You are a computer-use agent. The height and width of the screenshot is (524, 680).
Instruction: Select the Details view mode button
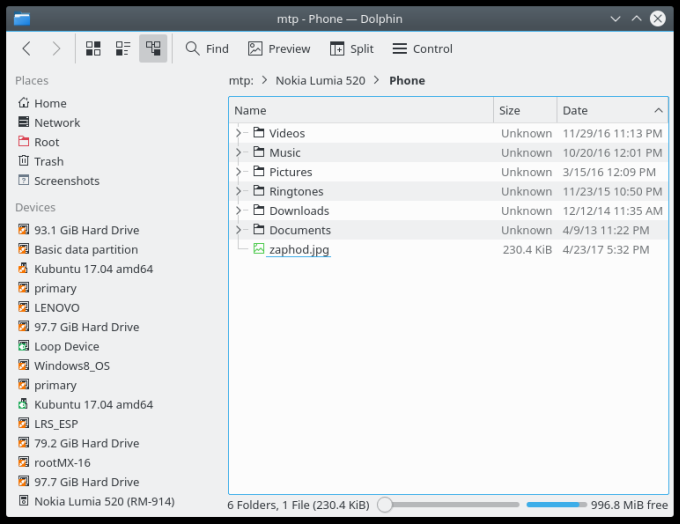pyautogui.click(x=153, y=48)
